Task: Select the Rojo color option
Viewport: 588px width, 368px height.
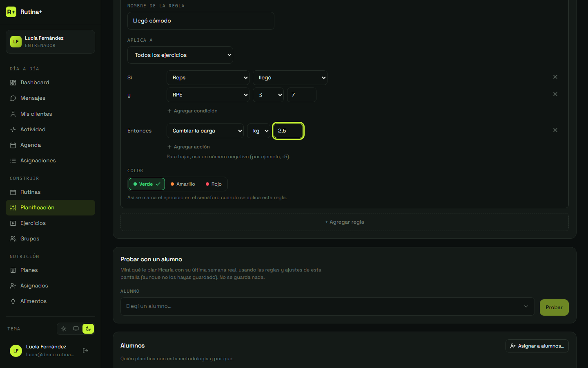Action: [214, 184]
